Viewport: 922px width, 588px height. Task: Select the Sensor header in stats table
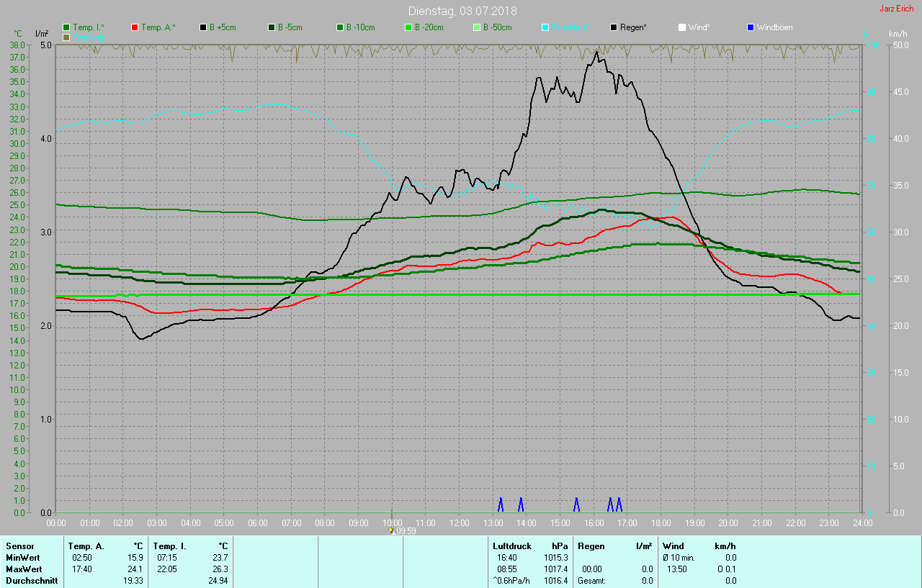[x=19, y=546]
